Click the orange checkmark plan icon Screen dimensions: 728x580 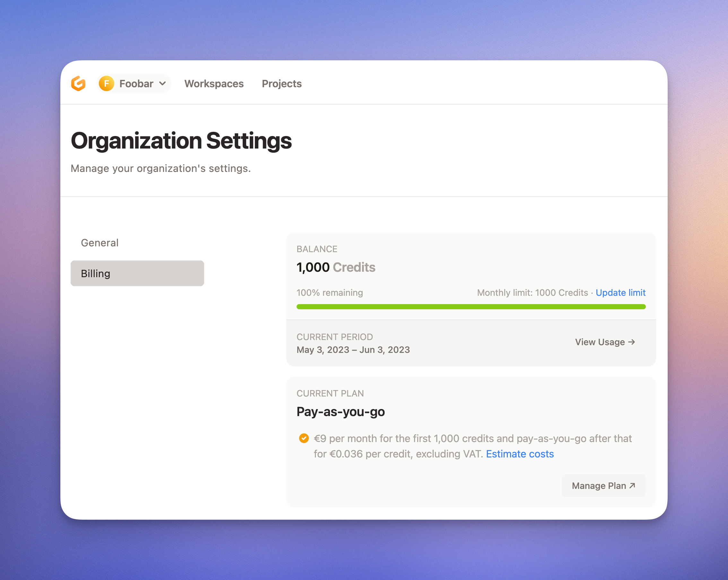pyautogui.click(x=304, y=438)
